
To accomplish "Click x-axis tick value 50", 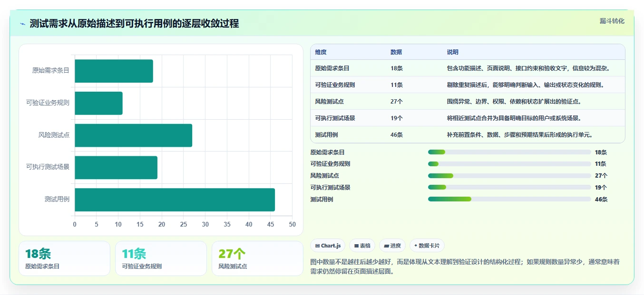I will click(x=292, y=225).
